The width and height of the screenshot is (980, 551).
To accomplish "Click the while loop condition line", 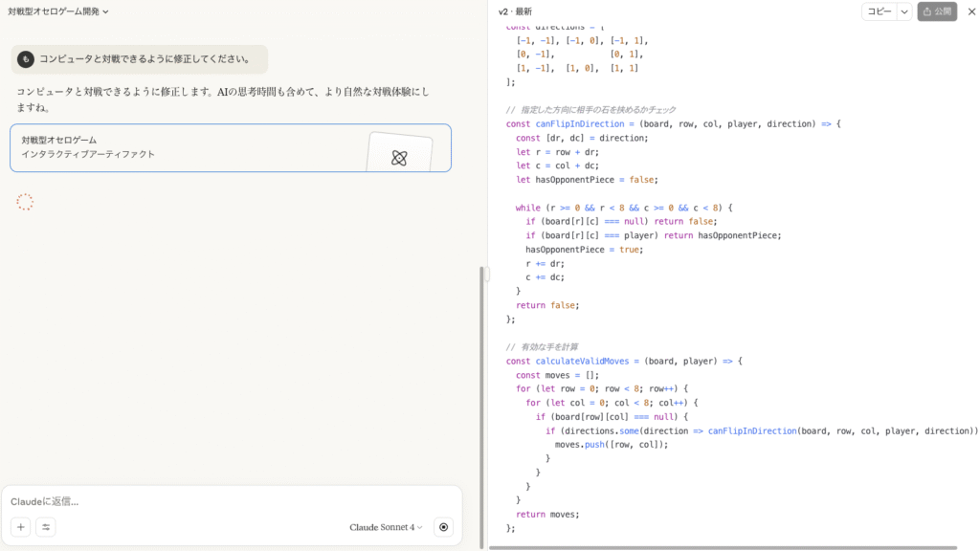I will tap(624, 208).
